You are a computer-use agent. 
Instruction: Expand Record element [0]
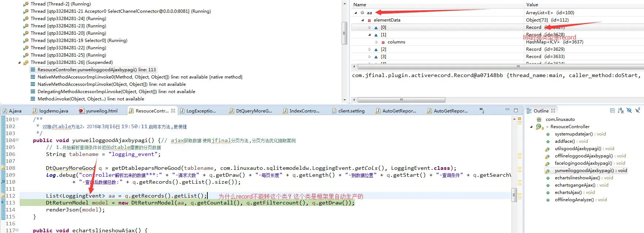click(369, 27)
